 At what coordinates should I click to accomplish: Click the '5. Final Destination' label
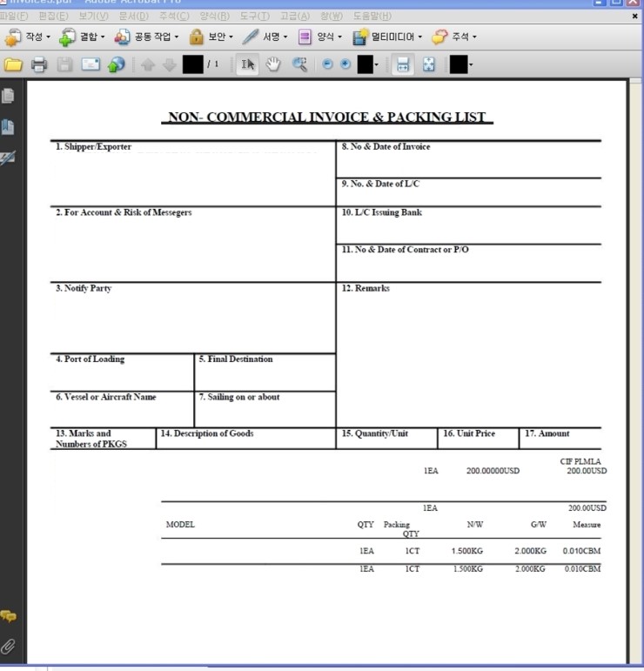pyautogui.click(x=236, y=359)
